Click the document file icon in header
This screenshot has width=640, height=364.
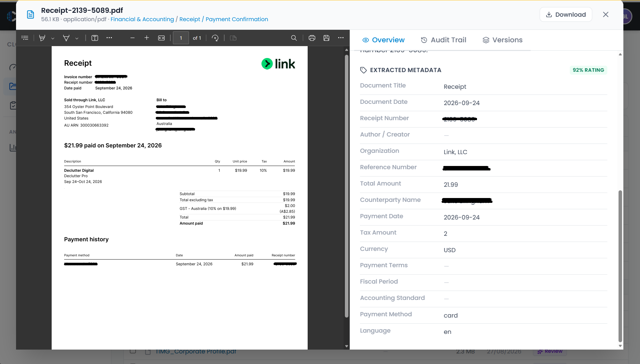[30, 14]
